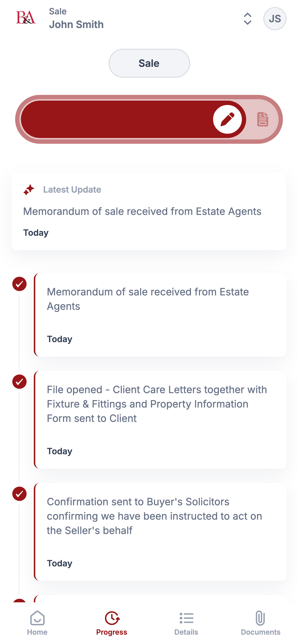Switch to the Documents tab label

pos(260,632)
